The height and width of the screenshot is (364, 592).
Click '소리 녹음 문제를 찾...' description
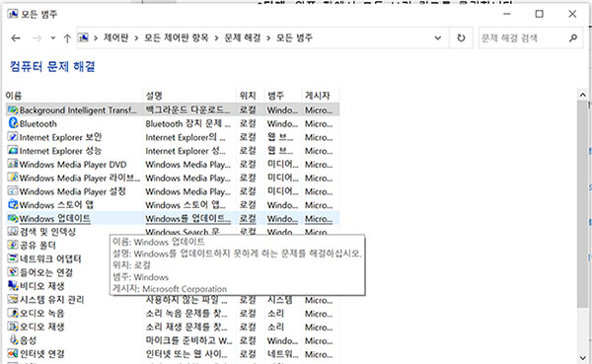click(x=186, y=314)
